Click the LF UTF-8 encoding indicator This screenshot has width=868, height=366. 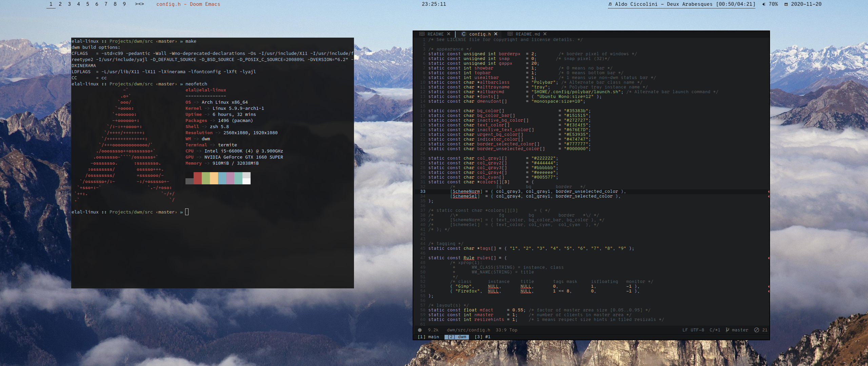[x=693, y=330]
